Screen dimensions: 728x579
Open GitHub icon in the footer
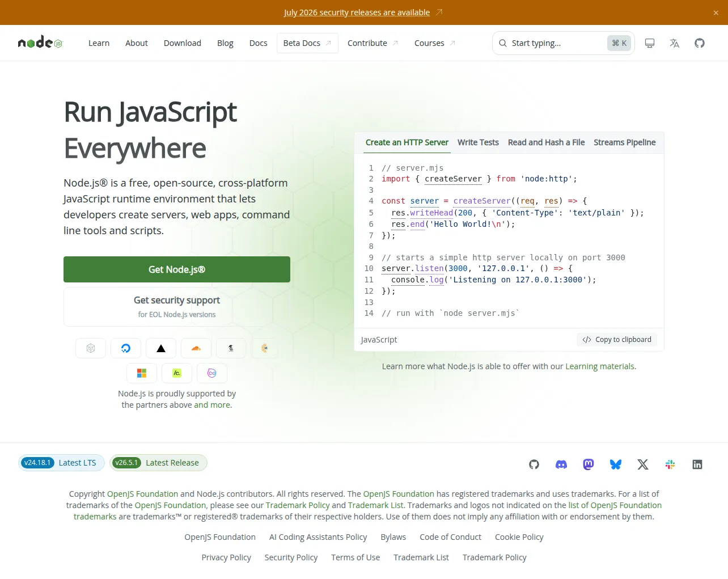click(534, 464)
